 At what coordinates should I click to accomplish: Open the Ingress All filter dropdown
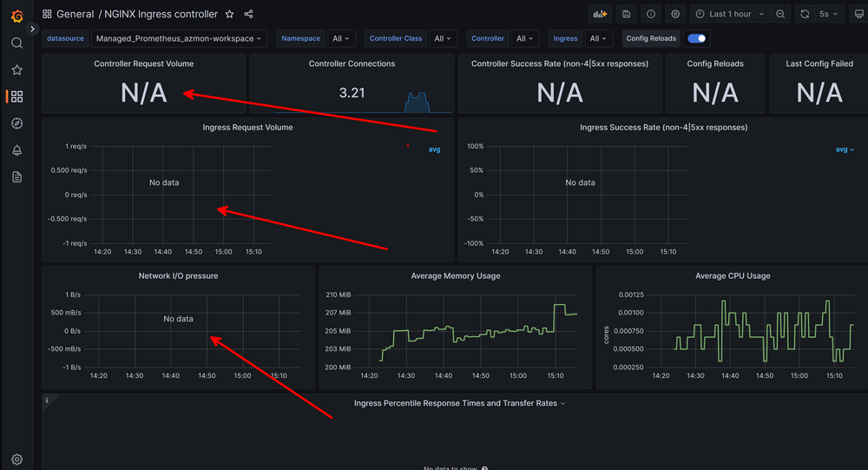tap(599, 38)
